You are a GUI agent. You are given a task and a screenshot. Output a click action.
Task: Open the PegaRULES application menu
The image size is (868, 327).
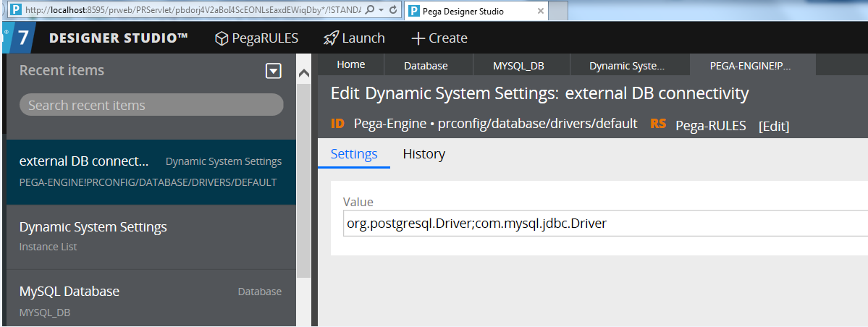(256, 38)
